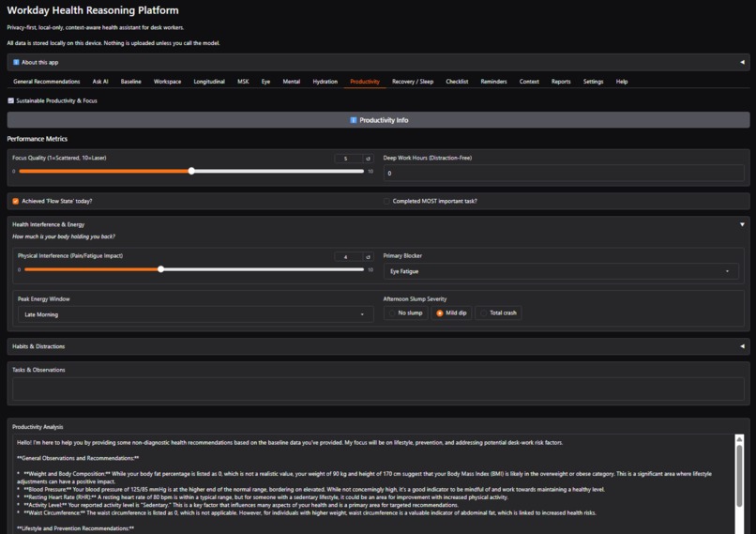Click the Tasks & Observations text area
The width and height of the screenshot is (756, 534).
[378, 389]
